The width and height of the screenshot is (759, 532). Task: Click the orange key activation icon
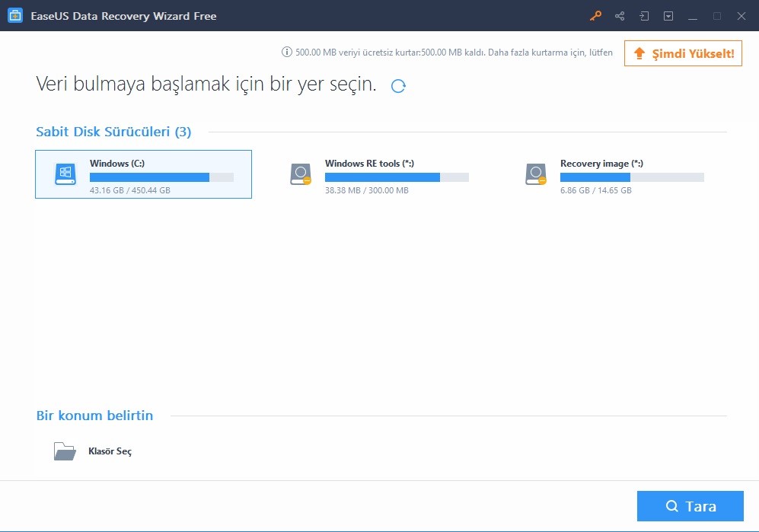click(x=595, y=16)
